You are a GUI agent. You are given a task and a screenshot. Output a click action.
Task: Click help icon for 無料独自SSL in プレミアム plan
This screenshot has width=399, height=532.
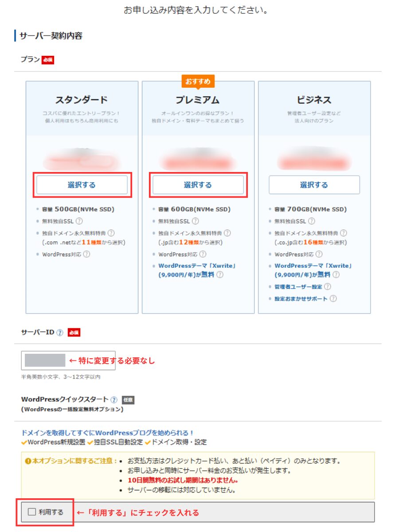(195, 221)
